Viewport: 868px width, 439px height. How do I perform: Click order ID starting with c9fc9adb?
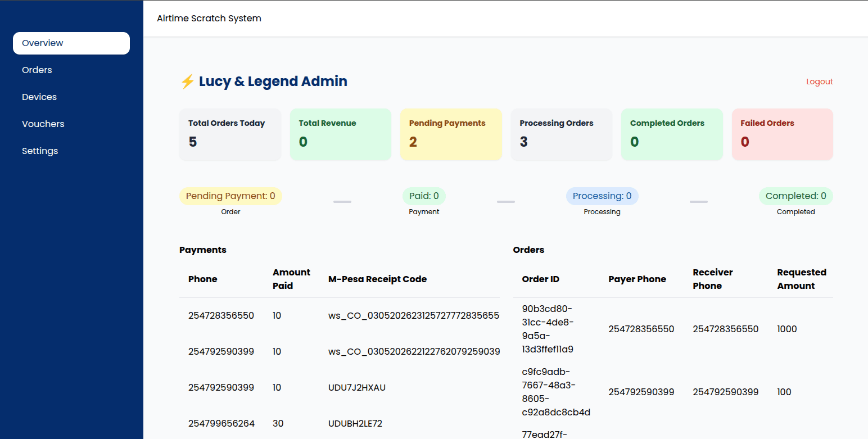[556, 392]
